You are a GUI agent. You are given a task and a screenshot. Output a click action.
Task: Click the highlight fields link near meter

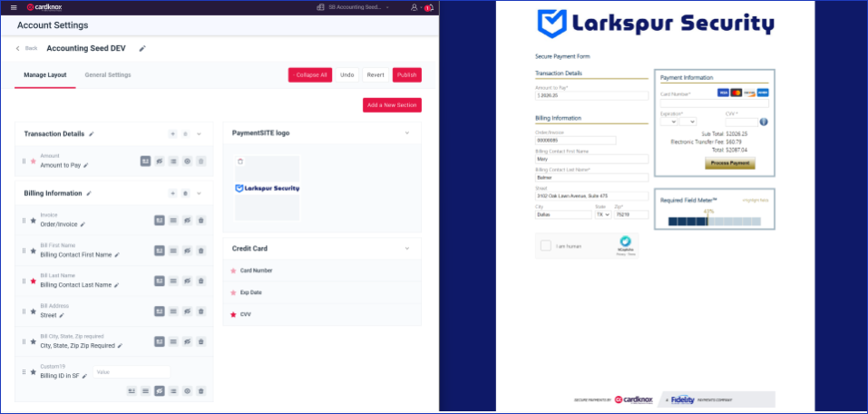(x=756, y=200)
